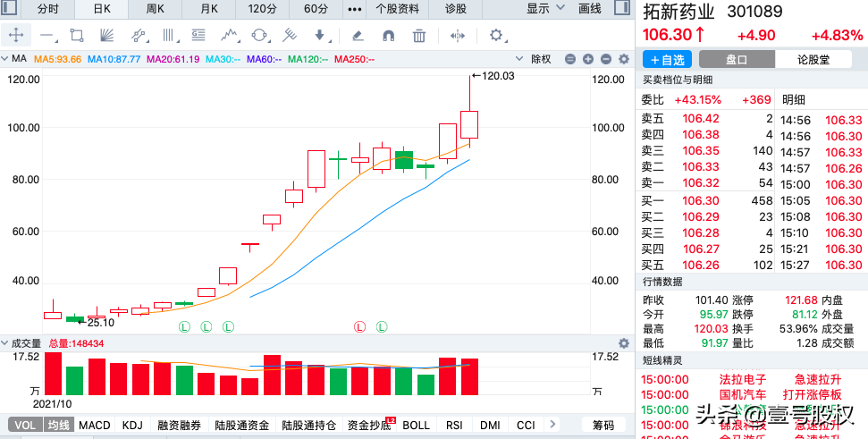Toggle the 画线 drawing toolbar

pyautogui.click(x=590, y=8)
